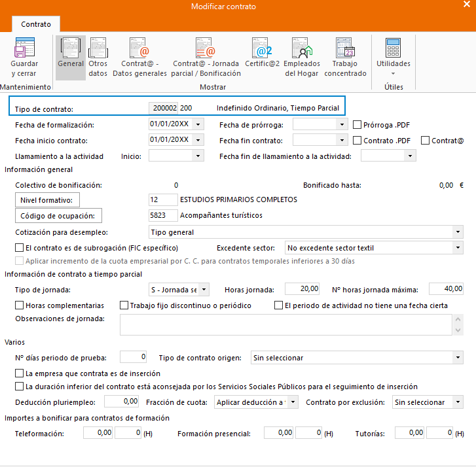Open Fecha fin de llamamiento dropdown
The width and height of the screenshot is (476, 467).
coord(410,156)
